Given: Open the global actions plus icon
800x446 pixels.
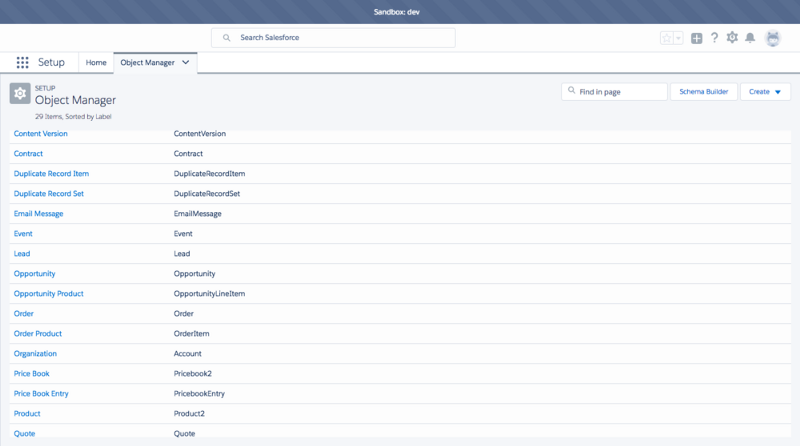Looking at the screenshot, I should click(x=696, y=38).
